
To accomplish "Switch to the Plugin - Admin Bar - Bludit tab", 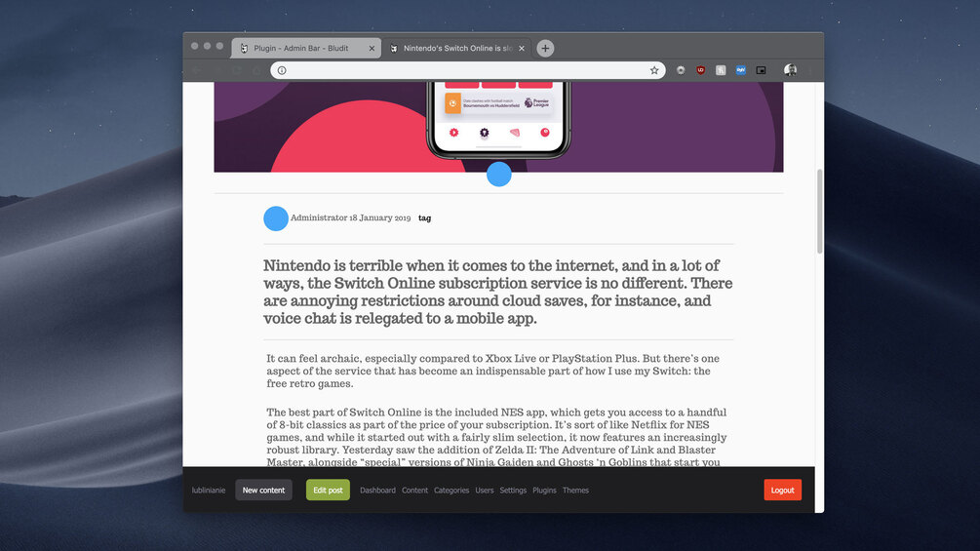I will (305, 48).
